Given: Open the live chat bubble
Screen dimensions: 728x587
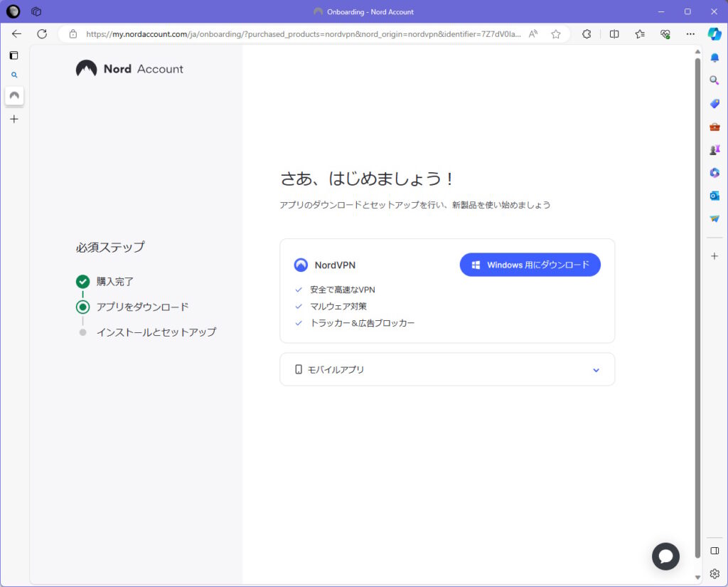Looking at the screenshot, I should 665,556.
